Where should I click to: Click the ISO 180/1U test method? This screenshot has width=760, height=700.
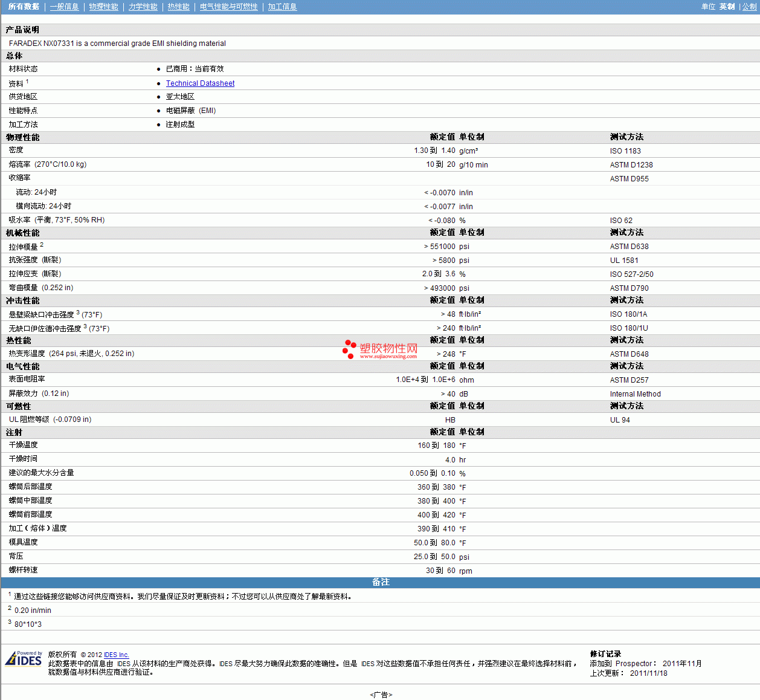(x=629, y=328)
